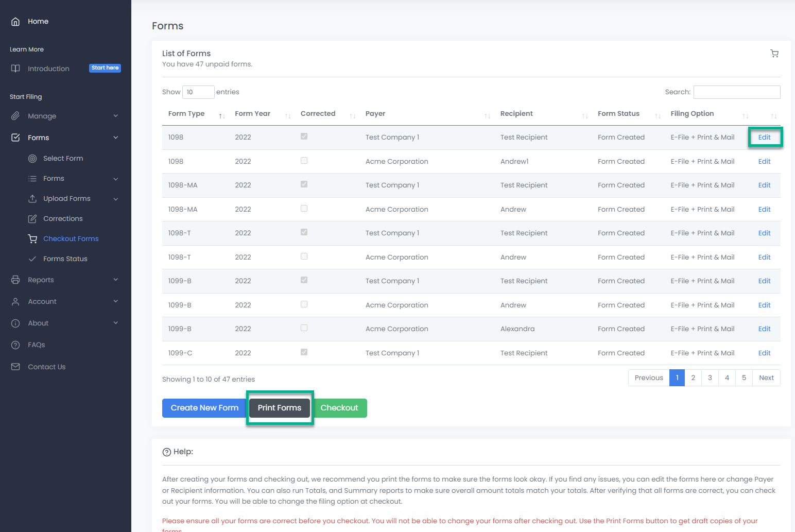Click the shopping cart icon in List of Forms

[774, 54]
